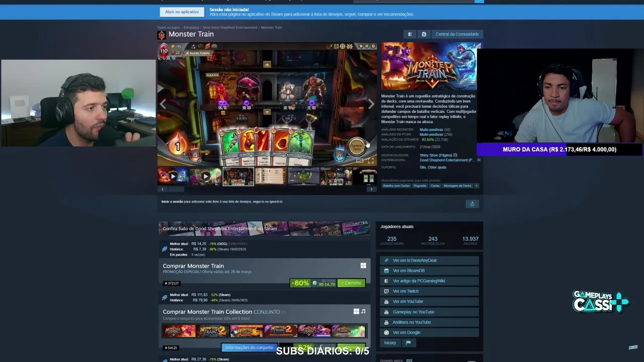This screenshot has height=362, width=644.
Task: Open distributor Good Shepherd Entertainment link
Action: click(447, 160)
